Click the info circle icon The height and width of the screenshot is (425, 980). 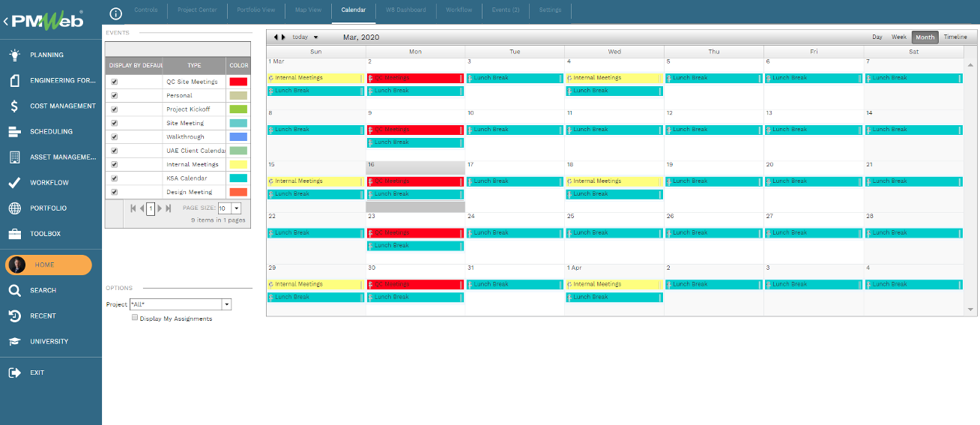coord(116,13)
